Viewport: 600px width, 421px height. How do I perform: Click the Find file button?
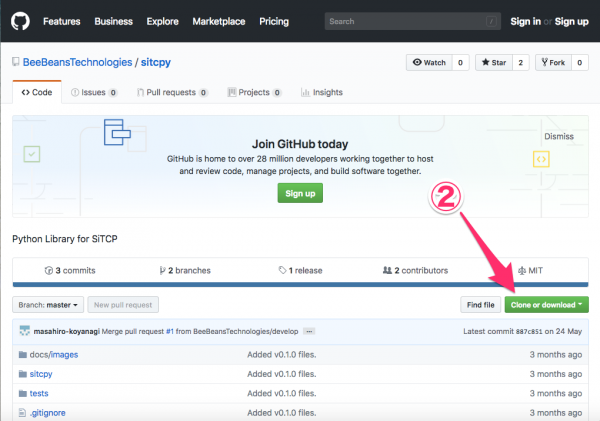coord(480,304)
